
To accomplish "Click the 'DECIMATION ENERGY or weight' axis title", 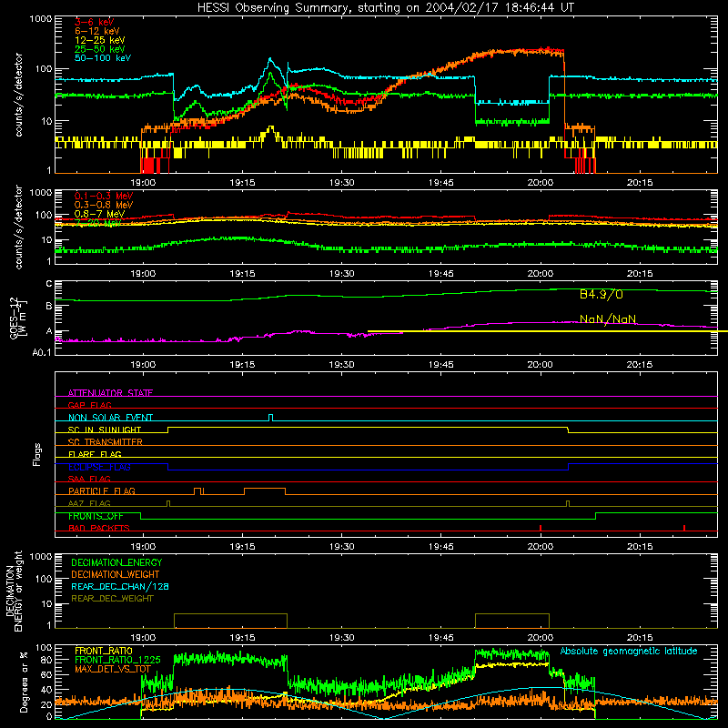I will [14, 591].
